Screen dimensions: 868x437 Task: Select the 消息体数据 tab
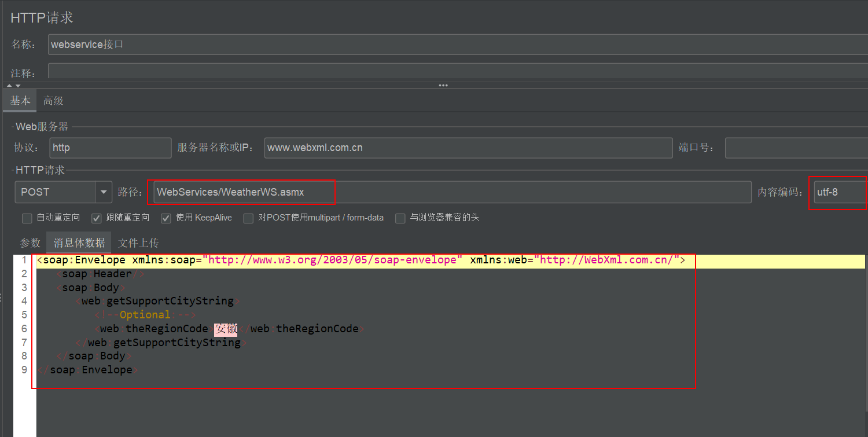[x=78, y=243]
